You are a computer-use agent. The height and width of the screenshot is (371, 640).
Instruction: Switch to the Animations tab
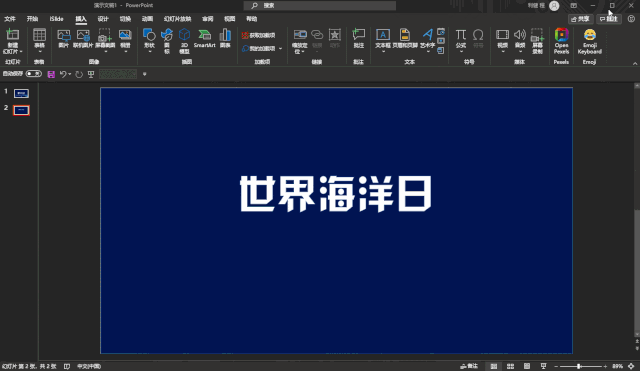[147, 19]
